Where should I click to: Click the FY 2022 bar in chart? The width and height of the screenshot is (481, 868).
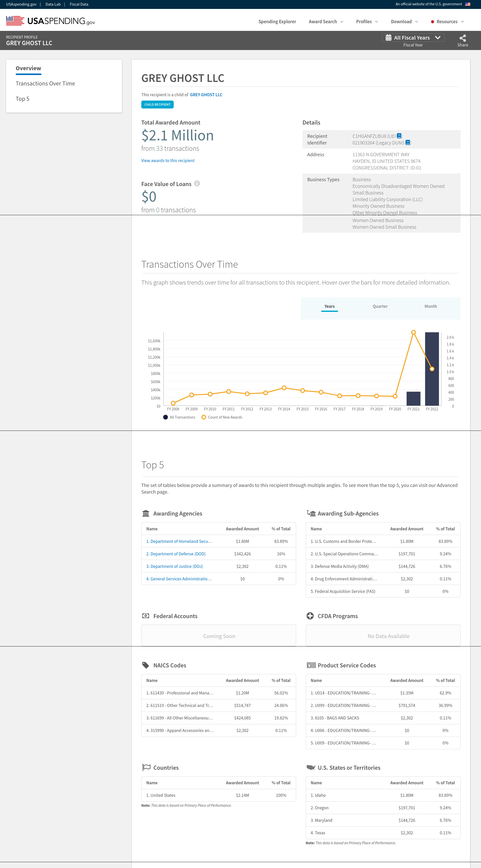pos(432,369)
